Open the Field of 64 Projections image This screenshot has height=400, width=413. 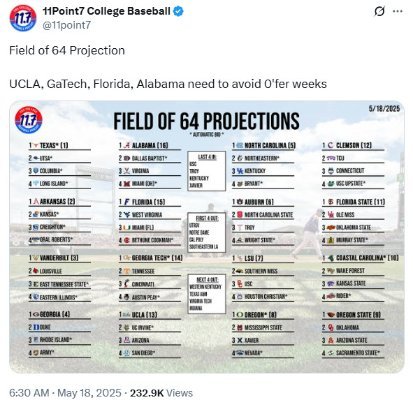pos(207,237)
